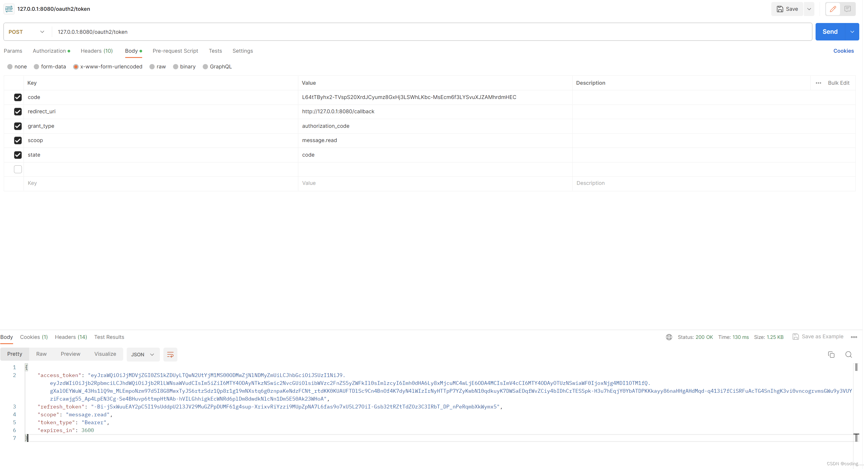
Task: Toggle the word wrap icon in response
Action: click(170, 355)
